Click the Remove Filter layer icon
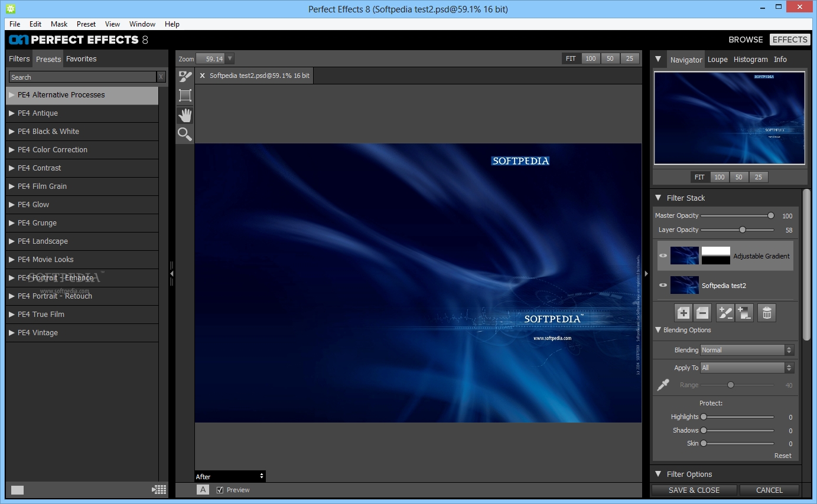Viewport: 817px width, 504px height. pyautogui.click(x=701, y=313)
